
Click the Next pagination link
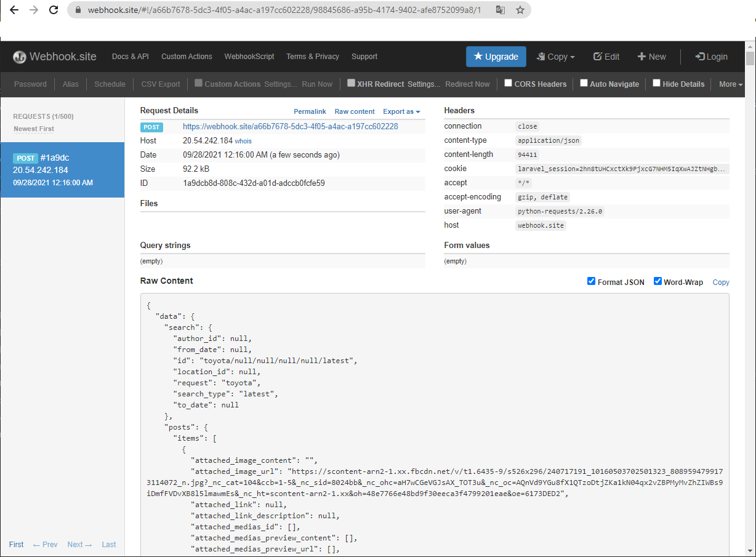(79, 545)
